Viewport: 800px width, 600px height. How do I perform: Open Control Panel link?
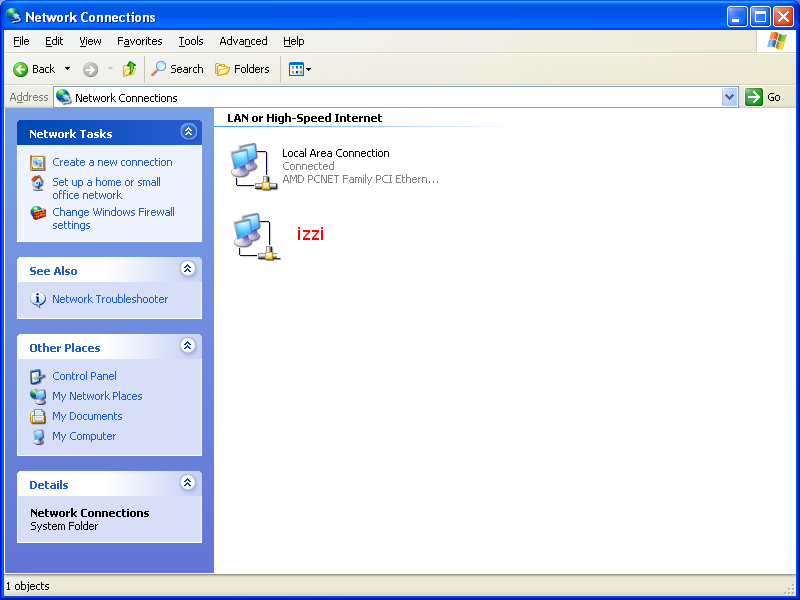pyautogui.click(x=84, y=376)
